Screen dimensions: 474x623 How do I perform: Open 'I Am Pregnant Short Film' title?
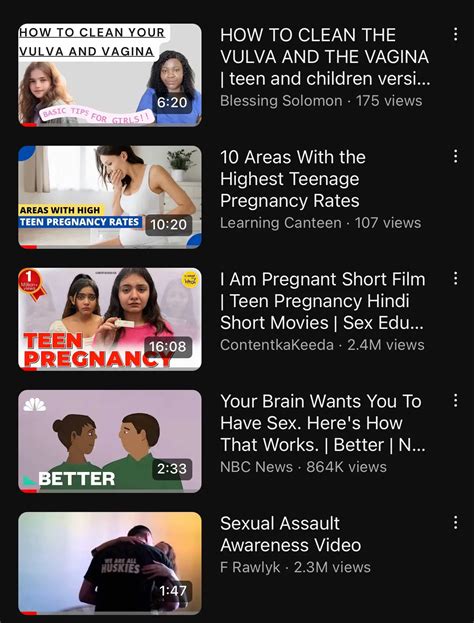click(323, 301)
